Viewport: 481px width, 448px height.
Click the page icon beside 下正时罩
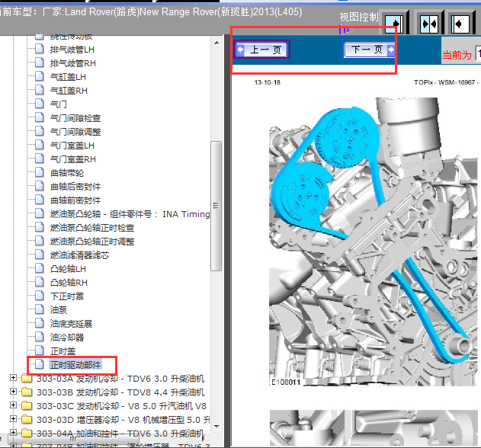(x=40, y=296)
